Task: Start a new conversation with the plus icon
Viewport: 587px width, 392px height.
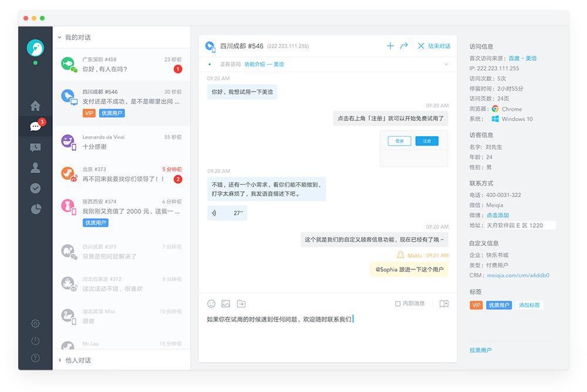Action: click(x=390, y=45)
